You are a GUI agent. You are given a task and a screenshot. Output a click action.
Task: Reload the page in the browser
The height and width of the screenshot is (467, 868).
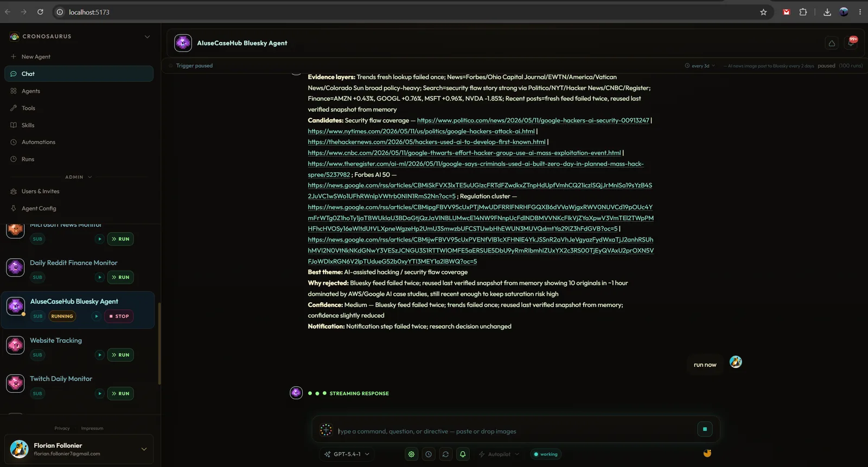[x=40, y=12]
